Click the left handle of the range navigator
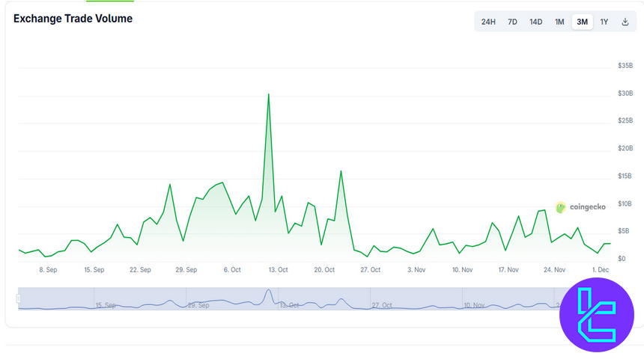Image resolution: width=644 pixels, height=362 pixels. 18,298
